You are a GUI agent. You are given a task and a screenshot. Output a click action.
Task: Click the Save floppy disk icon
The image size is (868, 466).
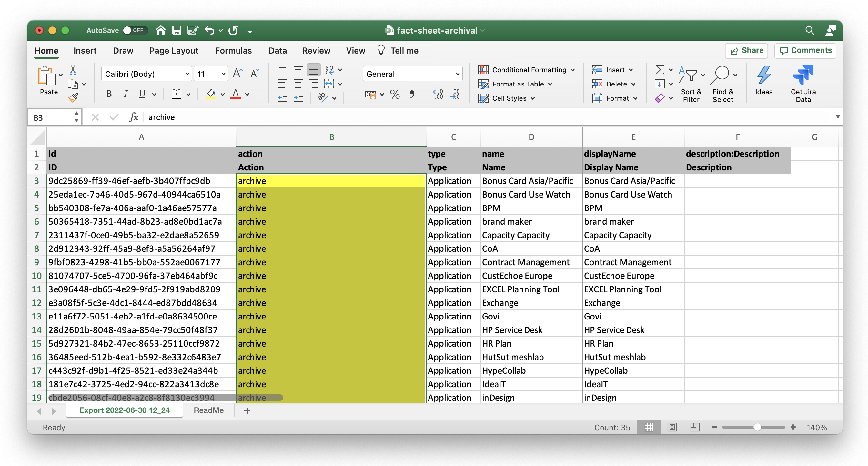pyautogui.click(x=177, y=30)
